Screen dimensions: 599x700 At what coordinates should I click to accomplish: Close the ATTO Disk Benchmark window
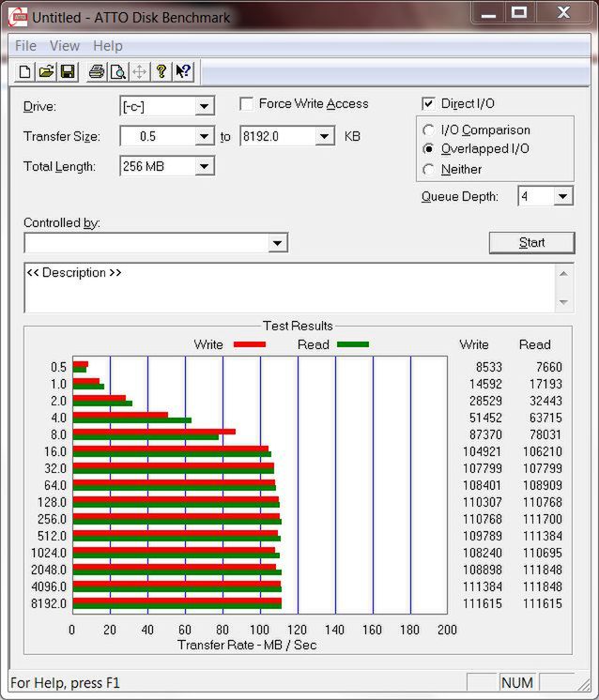(563, 13)
